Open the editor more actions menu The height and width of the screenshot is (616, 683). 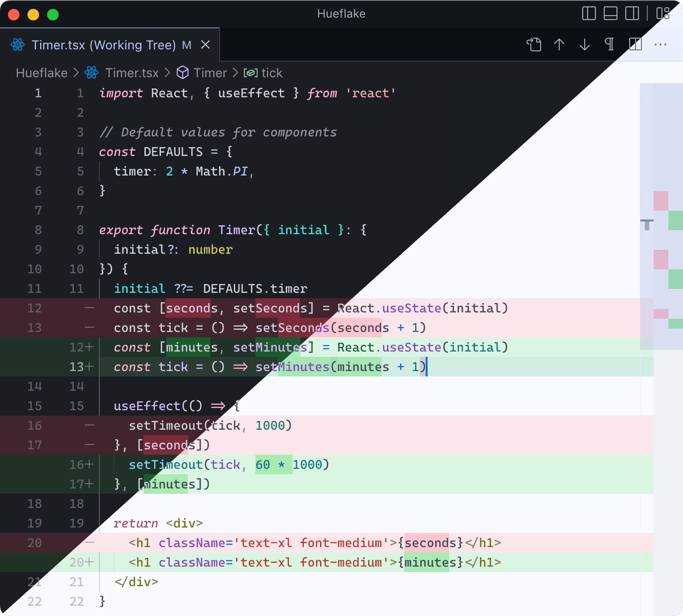click(660, 44)
